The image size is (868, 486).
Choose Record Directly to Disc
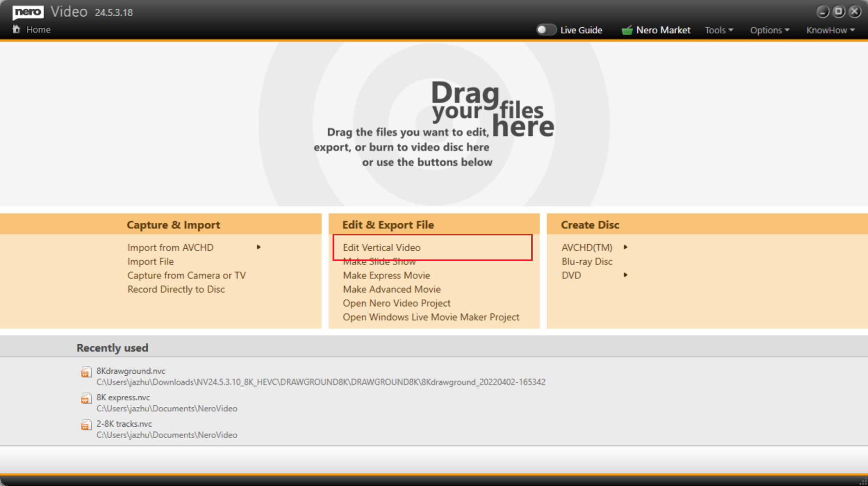coord(176,289)
